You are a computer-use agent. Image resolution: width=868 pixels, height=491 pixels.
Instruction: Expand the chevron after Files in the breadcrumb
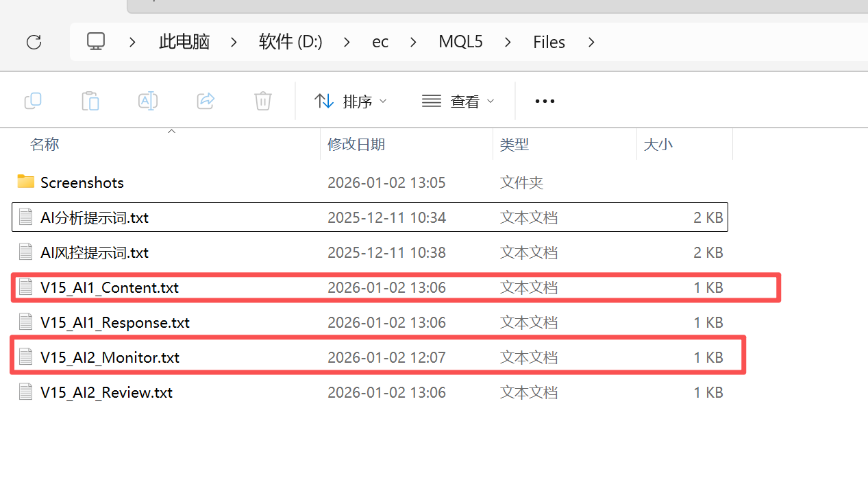pos(591,42)
